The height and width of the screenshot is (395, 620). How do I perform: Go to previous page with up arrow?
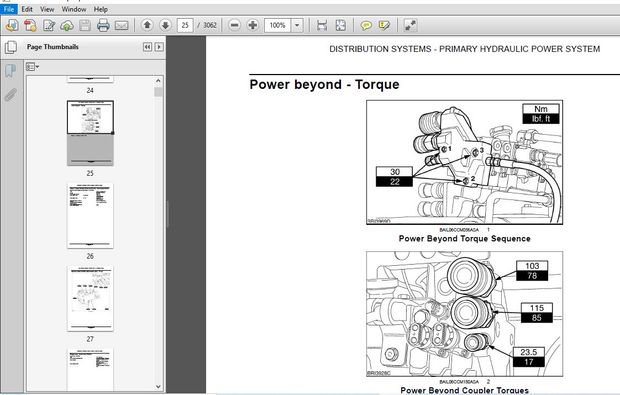tap(147, 25)
